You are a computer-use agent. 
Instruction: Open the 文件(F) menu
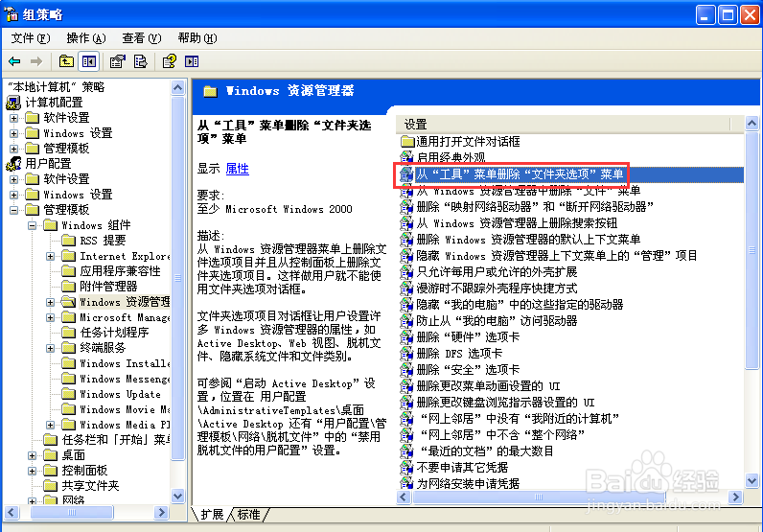[31, 38]
